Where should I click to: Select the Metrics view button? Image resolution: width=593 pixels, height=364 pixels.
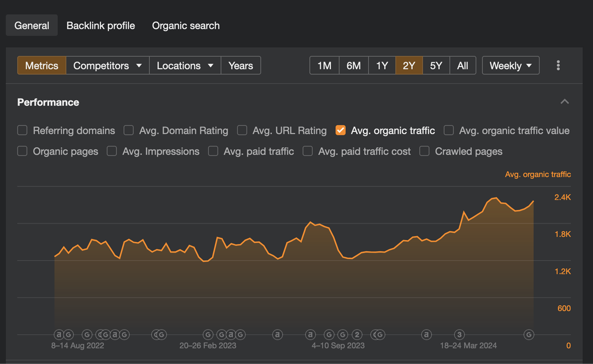pyautogui.click(x=42, y=65)
